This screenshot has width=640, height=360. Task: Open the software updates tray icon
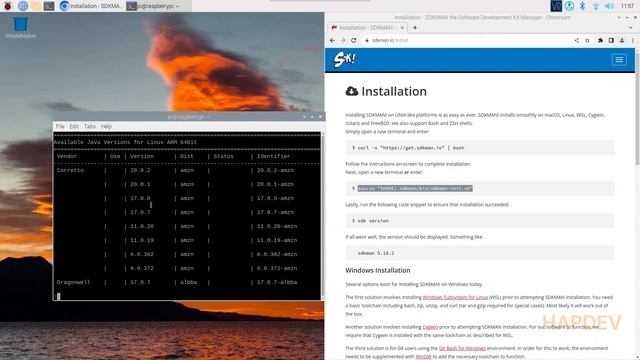pyautogui.click(x=569, y=6)
